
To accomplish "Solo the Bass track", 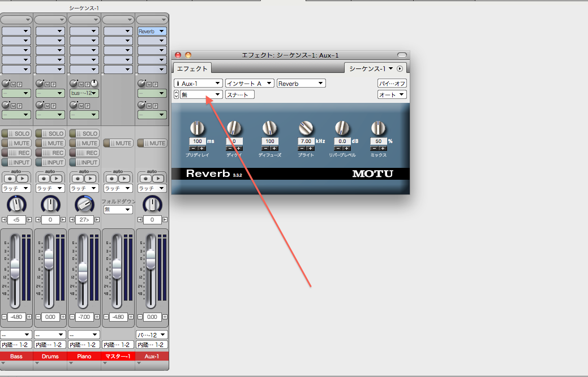I will coord(16,133).
